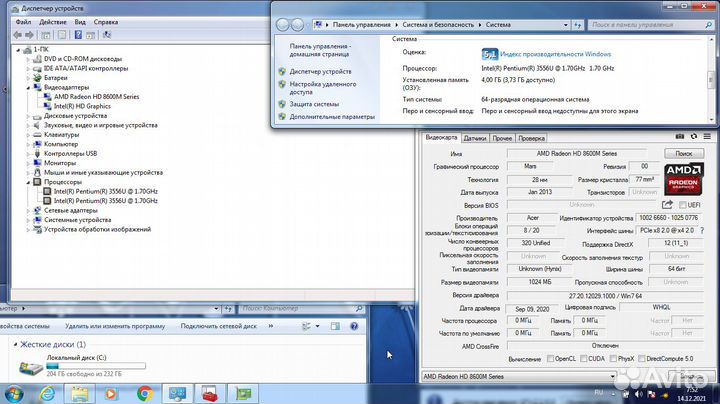Image resolution: width=720 pixels, height=404 pixels.
Task: Toggle DirectCompute 5.0 checkbox in GPU-Z
Action: (x=642, y=359)
